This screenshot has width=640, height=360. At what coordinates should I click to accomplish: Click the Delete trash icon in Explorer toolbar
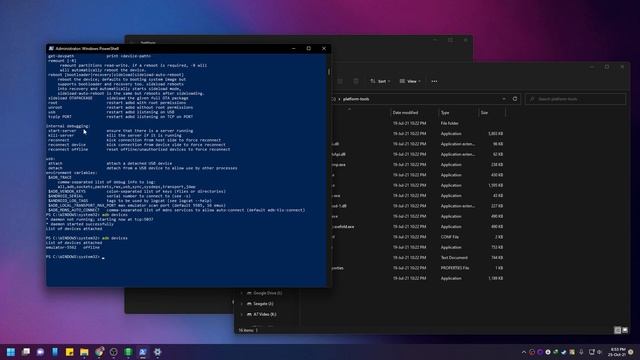coord(356,81)
